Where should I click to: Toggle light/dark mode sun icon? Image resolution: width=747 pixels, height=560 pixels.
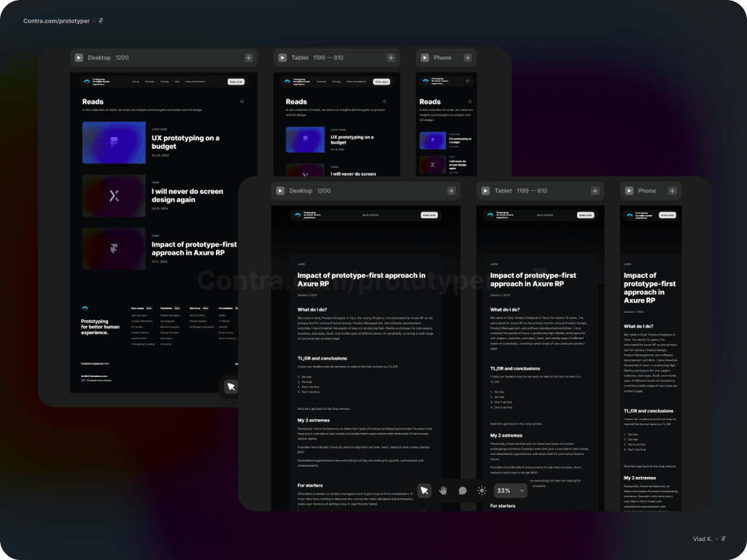click(481, 491)
